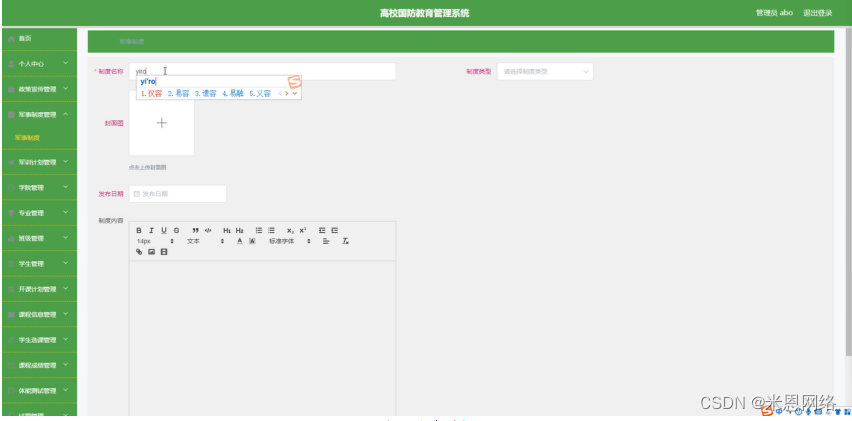
Task: Click inside the rich text content area
Action: (x=262, y=337)
